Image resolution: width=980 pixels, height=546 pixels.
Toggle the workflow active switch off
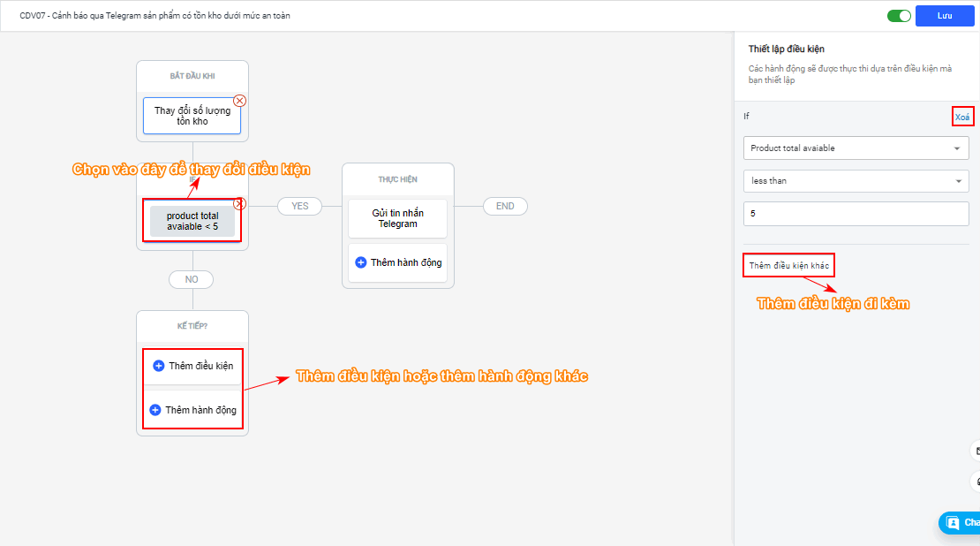(x=899, y=16)
